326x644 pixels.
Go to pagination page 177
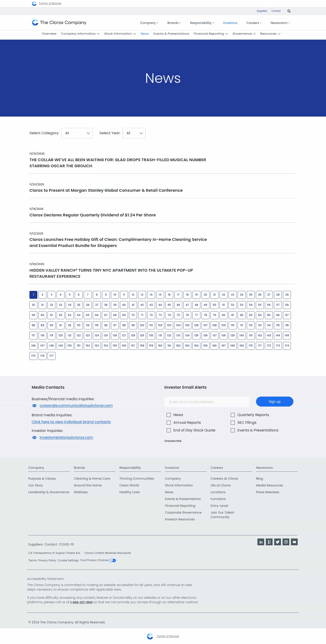coord(51,356)
